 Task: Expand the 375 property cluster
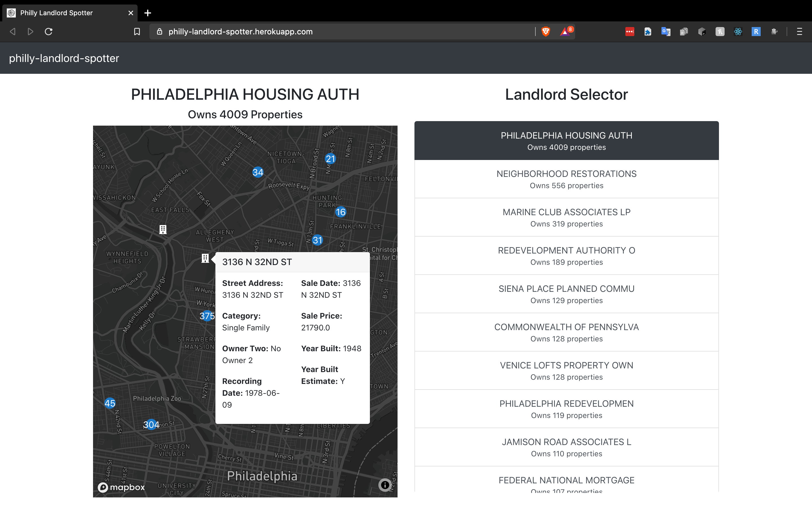click(x=207, y=315)
